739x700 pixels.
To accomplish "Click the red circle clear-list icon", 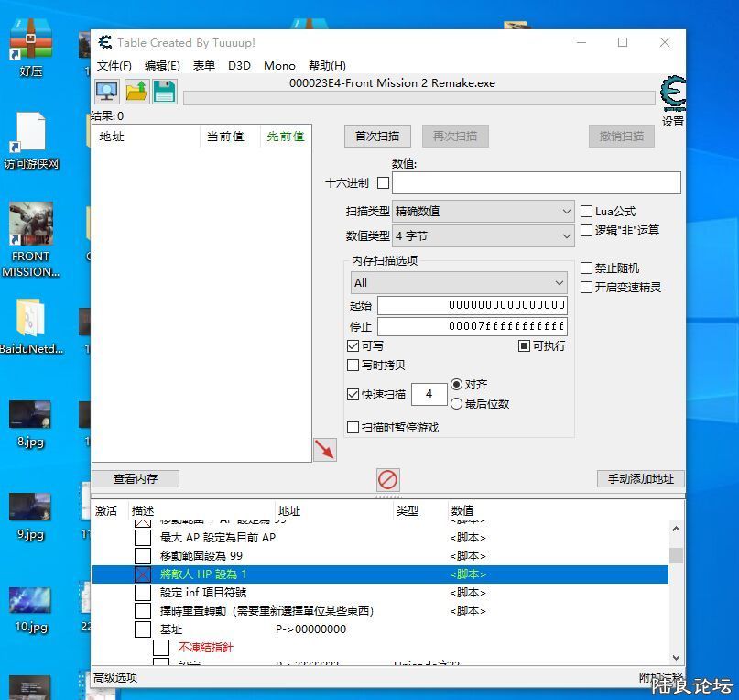I will [x=388, y=479].
